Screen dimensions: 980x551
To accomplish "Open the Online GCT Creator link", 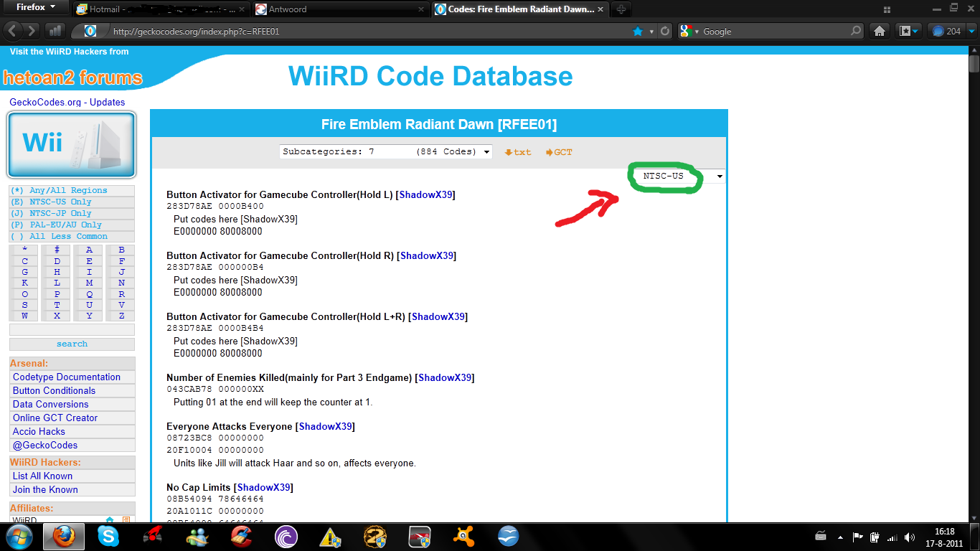I will [55, 418].
